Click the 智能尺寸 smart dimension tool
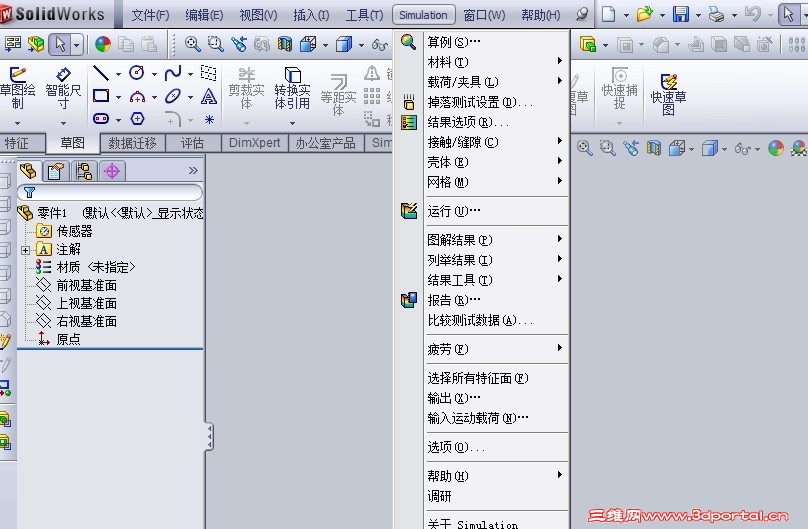The width and height of the screenshot is (808, 529). click(63, 89)
